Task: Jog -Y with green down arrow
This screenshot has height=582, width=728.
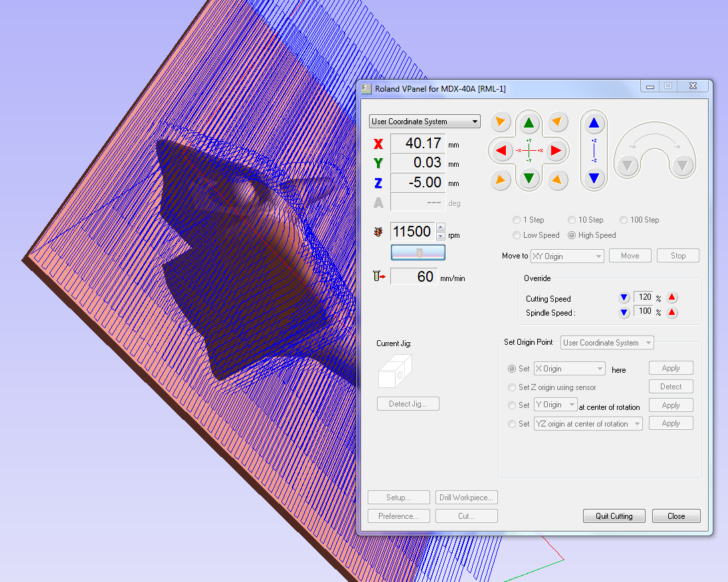Action: click(x=529, y=178)
